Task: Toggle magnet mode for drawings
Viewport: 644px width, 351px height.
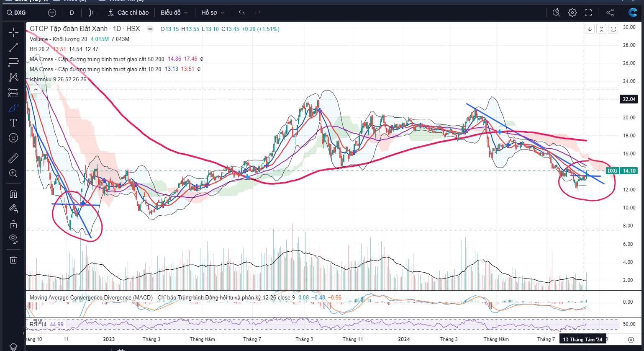Action: pos(13,194)
